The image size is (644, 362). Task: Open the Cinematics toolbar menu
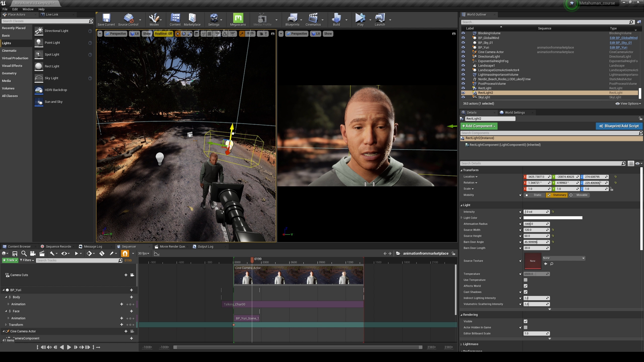[x=313, y=18]
